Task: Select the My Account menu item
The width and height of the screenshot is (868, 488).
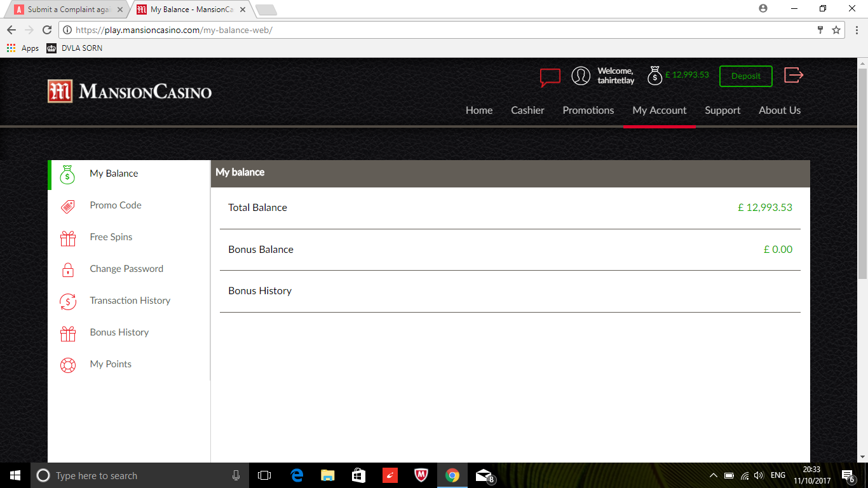Action: point(660,110)
